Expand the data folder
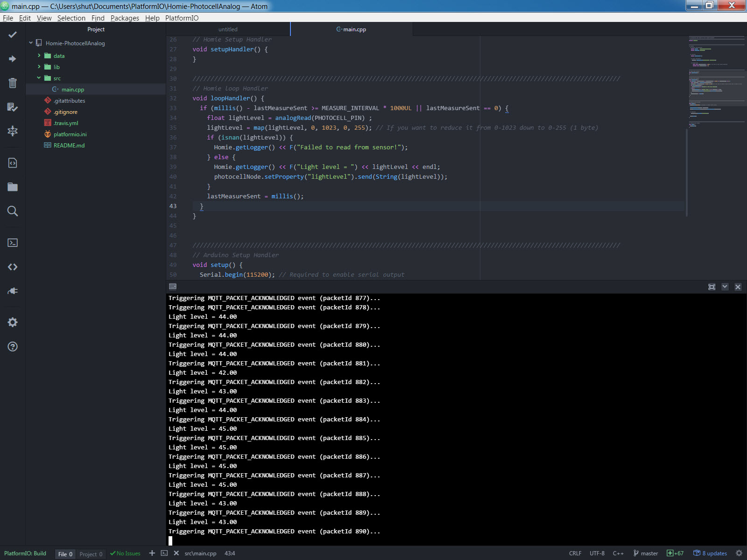The width and height of the screenshot is (747, 560). tap(59, 56)
